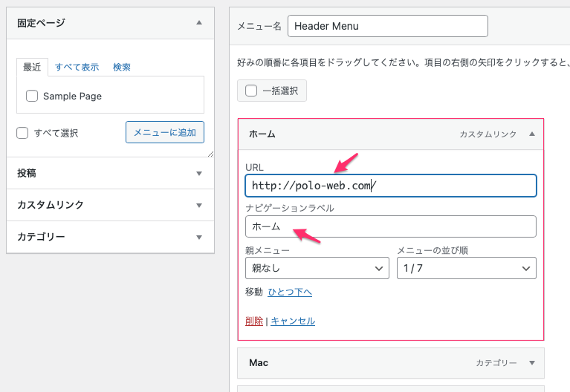Click the メニューに追加 button
The image size is (570, 392).
tap(164, 133)
